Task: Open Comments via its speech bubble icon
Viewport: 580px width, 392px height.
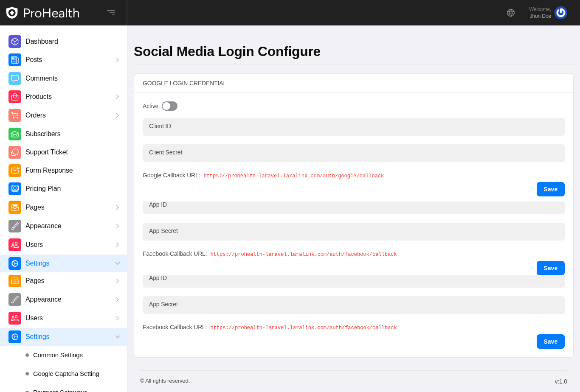Action: [15, 78]
